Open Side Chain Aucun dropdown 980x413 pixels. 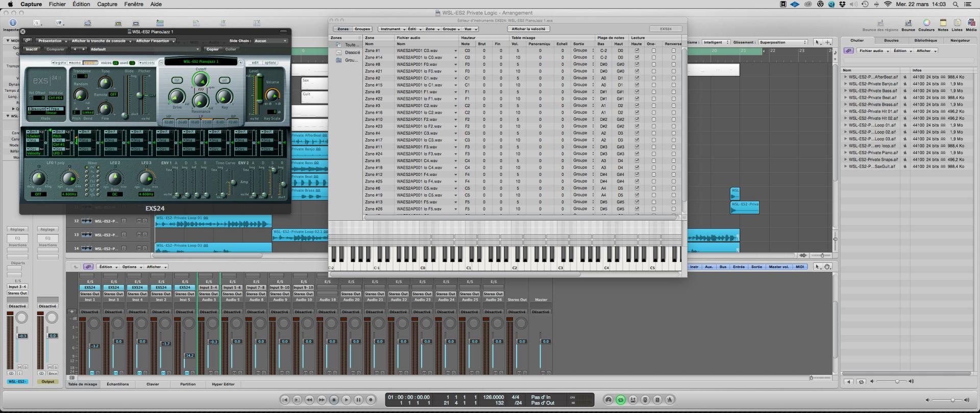point(271,41)
